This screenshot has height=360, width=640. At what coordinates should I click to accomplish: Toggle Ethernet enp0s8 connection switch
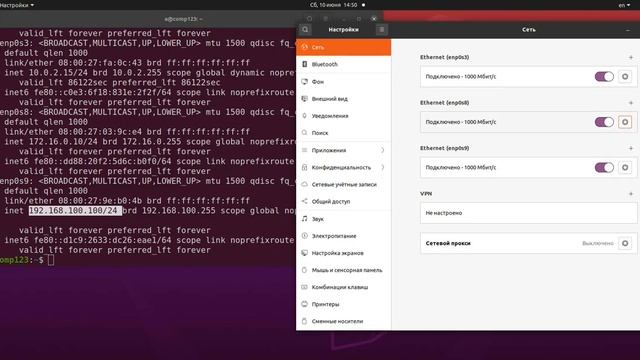(604, 122)
